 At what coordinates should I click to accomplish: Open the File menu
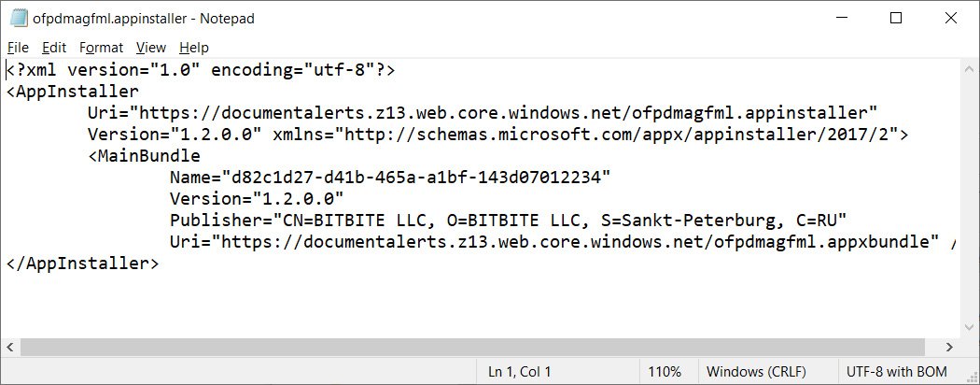click(x=18, y=48)
